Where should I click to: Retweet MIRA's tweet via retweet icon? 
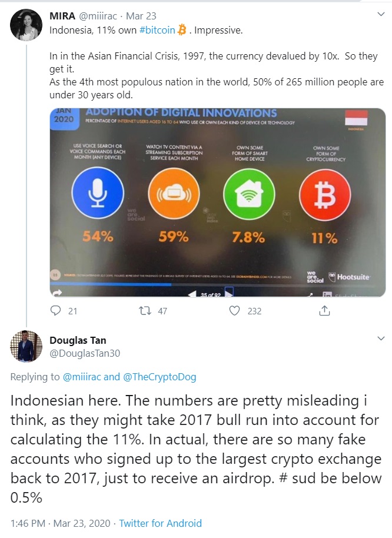point(145,311)
